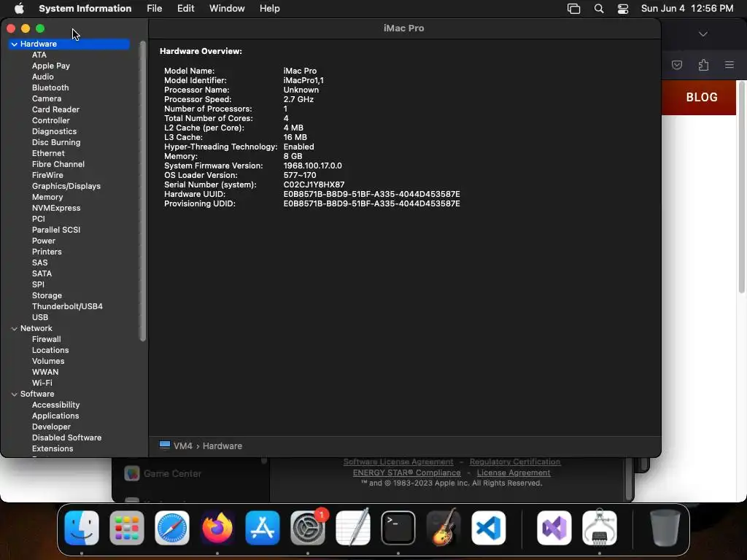747x560 pixels.
Task: Click Hardware in the path bar
Action: (222, 446)
